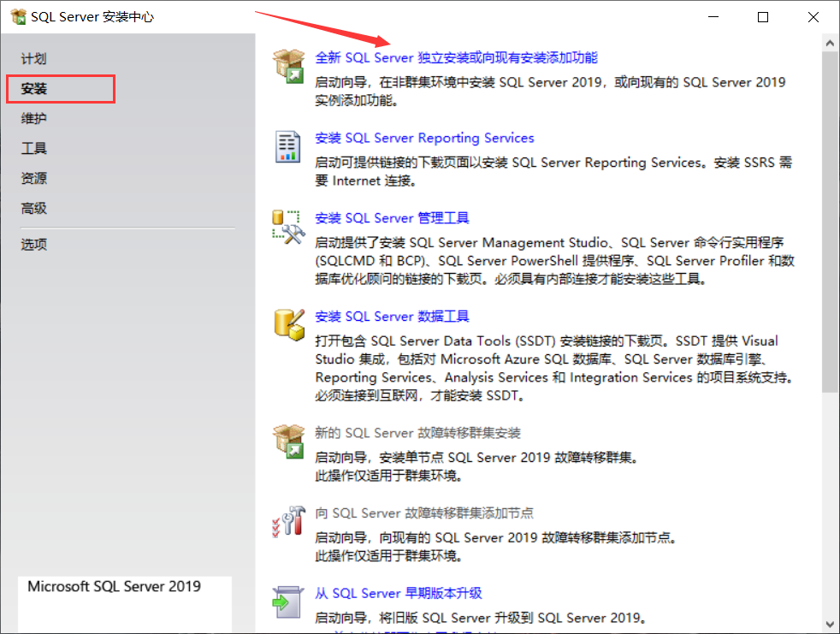This screenshot has width=840, height=634.
Task: Close the SQL Server installation center window
Action: click(x=813, y=17)
